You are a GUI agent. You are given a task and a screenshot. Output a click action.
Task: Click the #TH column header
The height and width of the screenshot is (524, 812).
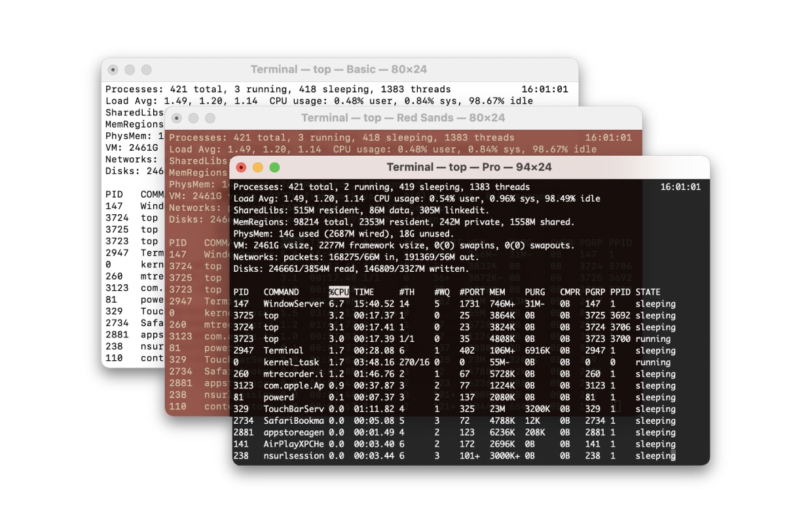(406, 292)
